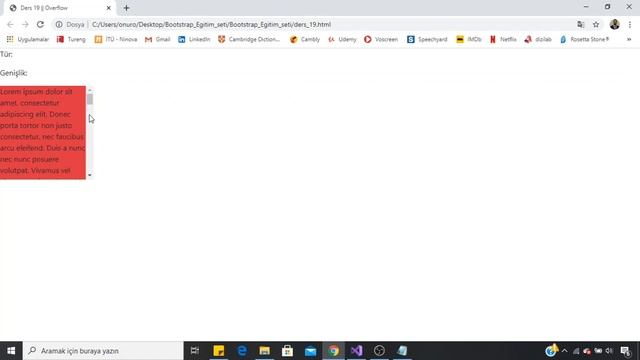Click the Lorem ipsum text in red box

coord(42,131)
